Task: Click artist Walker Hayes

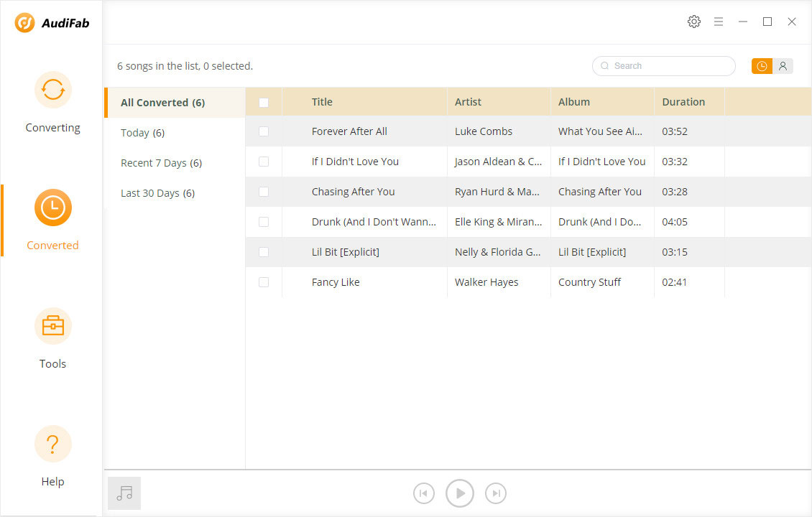Action: click(486, 282)
